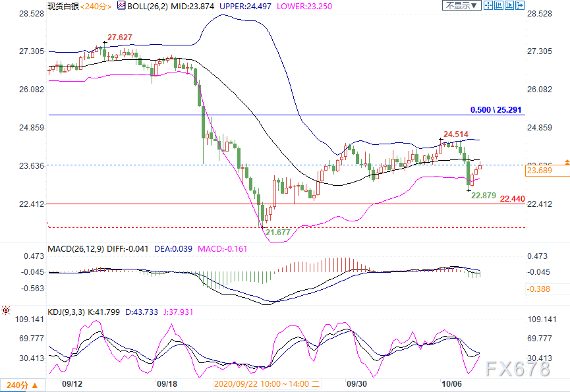Open the 不显示 display dropdown

(462, 5)
